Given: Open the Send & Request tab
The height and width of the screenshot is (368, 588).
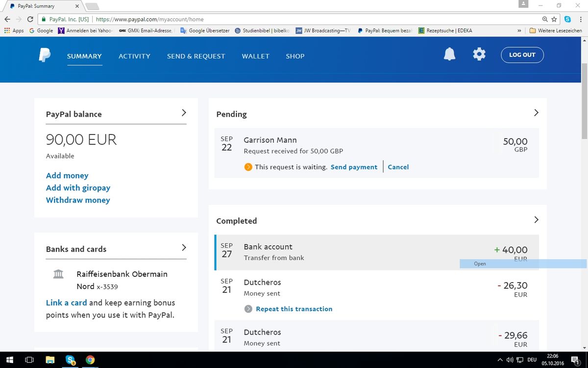Looking at the screenshot, I should tap(196, 56).
